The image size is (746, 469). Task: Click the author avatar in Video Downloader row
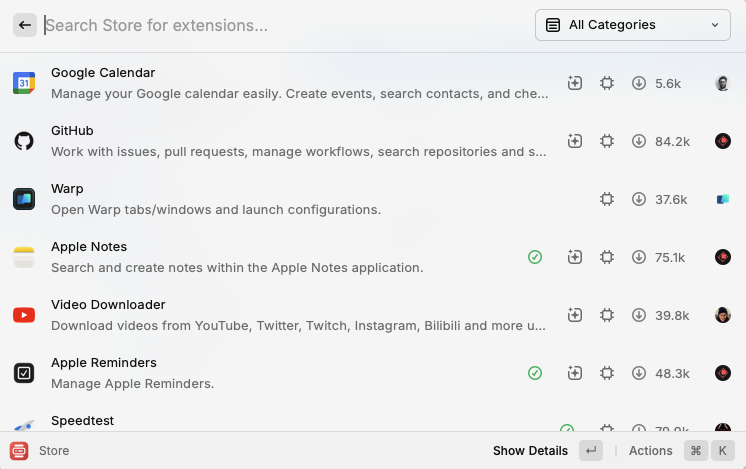click(723, 315)
